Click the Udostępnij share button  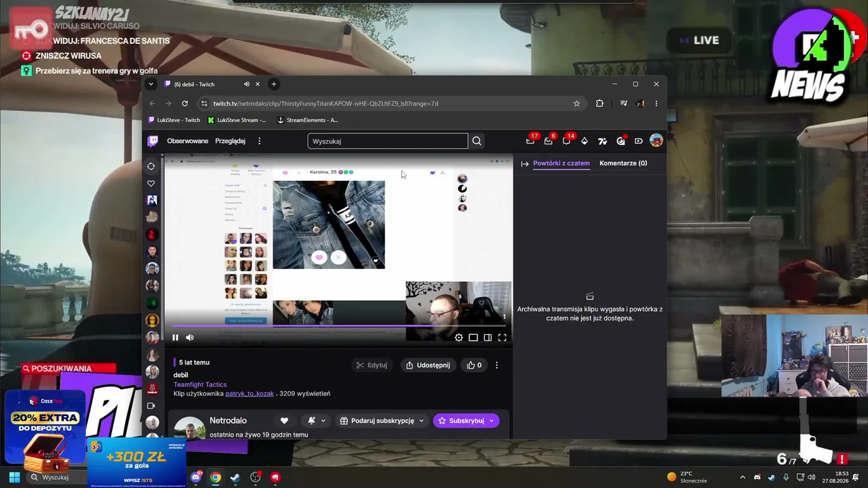(428, 365)
